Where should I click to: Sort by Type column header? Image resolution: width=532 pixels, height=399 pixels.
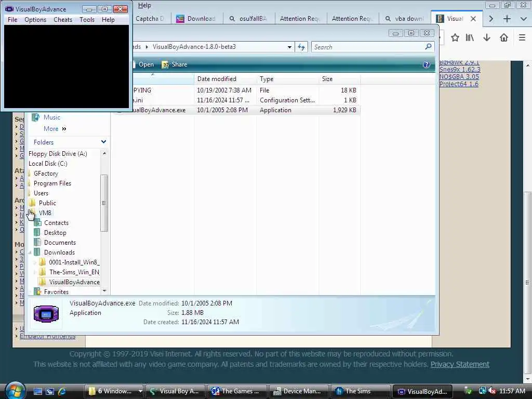tap(288, 79)
